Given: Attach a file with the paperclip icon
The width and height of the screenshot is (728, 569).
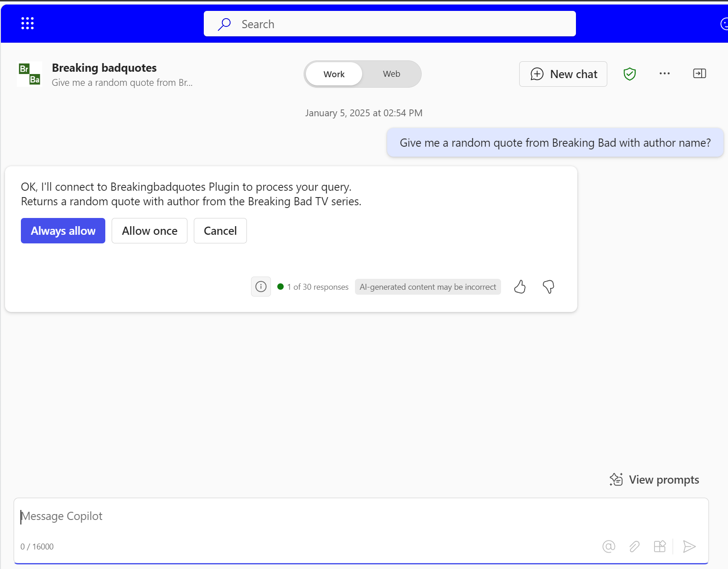Looking at the screenshot, I should pyautogui.click(x=635, y=546).
